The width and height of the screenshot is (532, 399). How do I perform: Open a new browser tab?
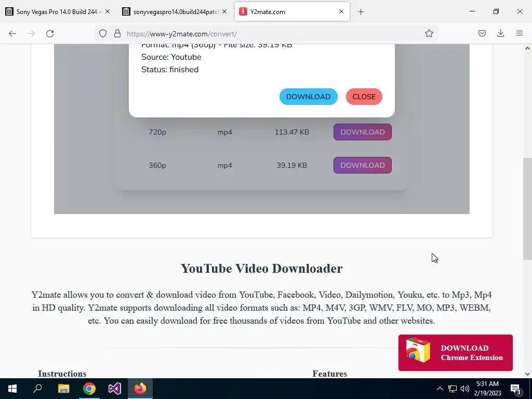click(361, 12)
